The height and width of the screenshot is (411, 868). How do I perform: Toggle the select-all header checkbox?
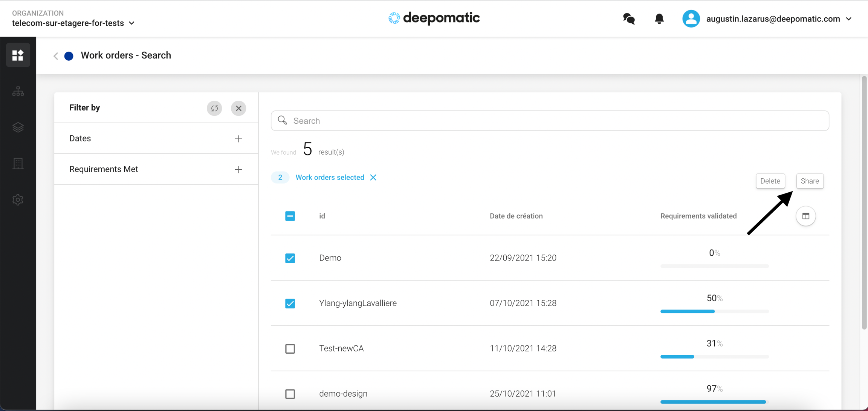pyautogui.click(x=290, y=216)
